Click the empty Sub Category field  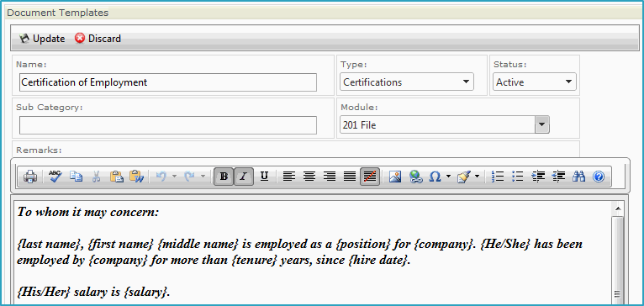coord(168,125)
